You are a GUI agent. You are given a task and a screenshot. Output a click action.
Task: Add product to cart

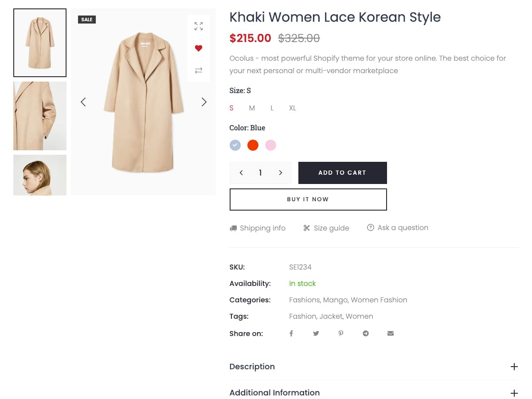(342, 173)
